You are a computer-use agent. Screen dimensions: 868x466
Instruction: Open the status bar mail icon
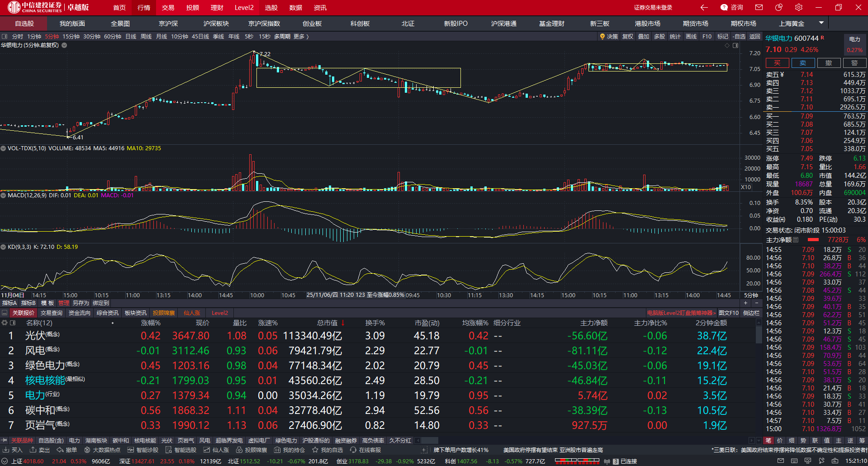click(780, 461)
